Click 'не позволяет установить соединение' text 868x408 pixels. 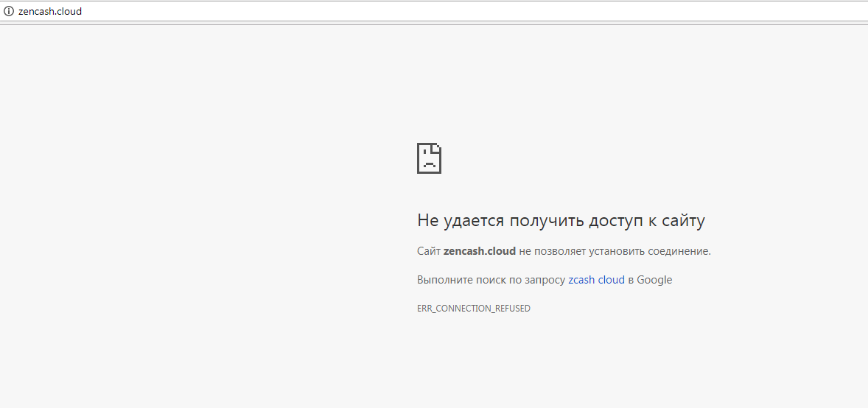[615, 251]
